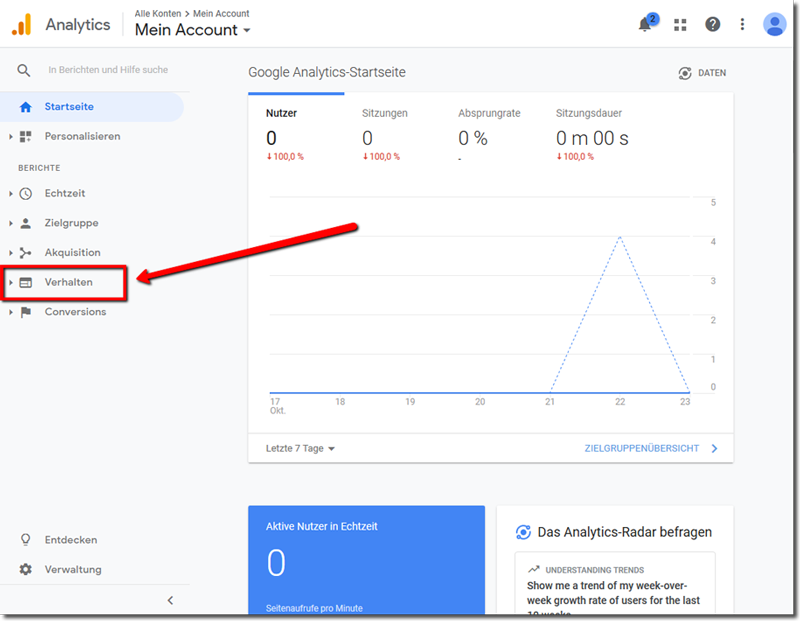Click the report search input field

click(108, 70)
